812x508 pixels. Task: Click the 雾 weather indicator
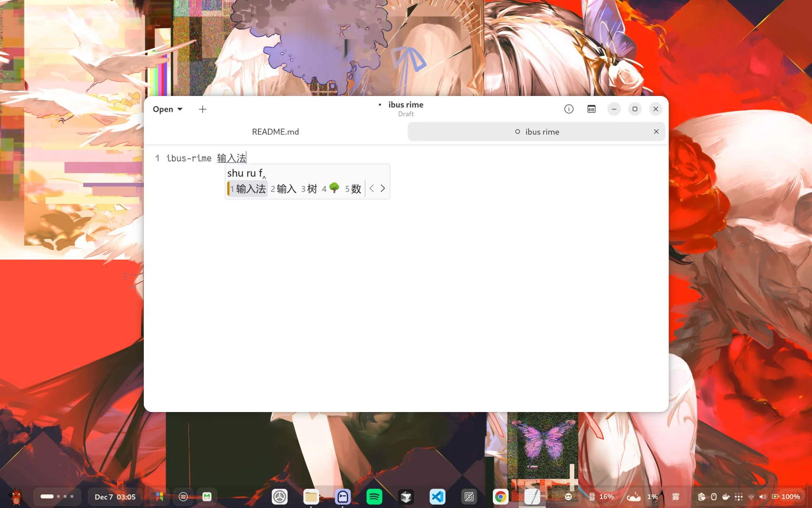(x=676, y=497)
